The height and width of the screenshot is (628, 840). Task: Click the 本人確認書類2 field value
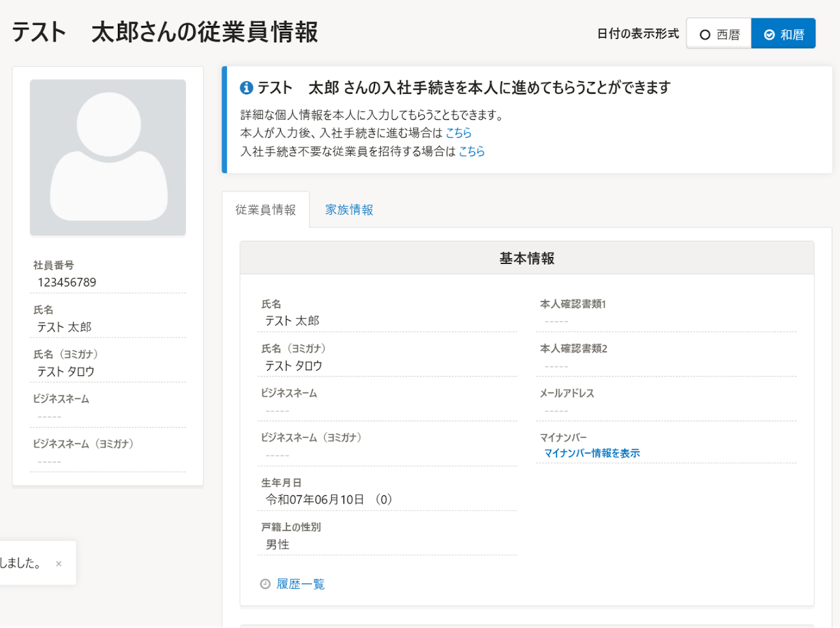pyautogui.click(x=556, y=366)
